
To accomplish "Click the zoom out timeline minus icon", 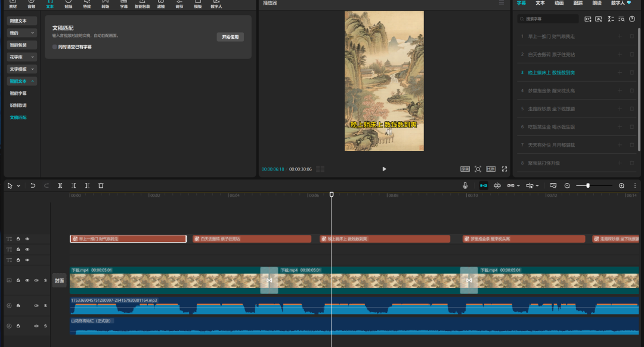I will 567,185.
